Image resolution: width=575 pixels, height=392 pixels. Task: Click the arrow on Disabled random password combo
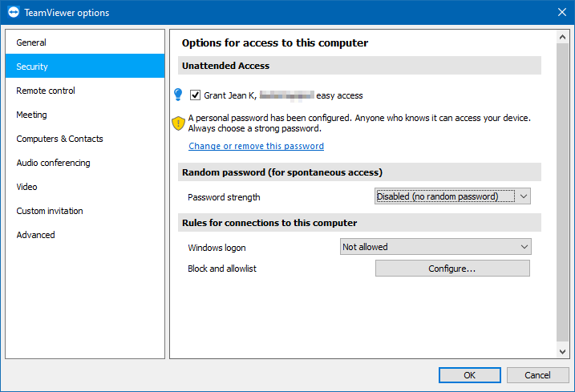coord(524,196)
